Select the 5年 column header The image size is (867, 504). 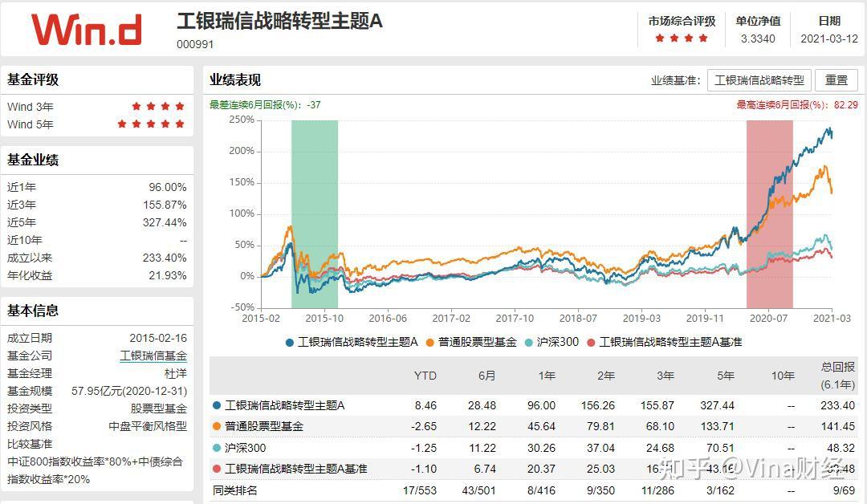[x=726, y=376]
